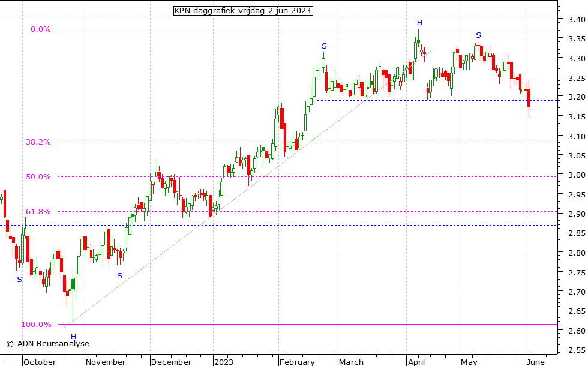Click the 100.0% Fibonacci level label
The width and height of the screenshot is (588, 366).
click(37, 325)
